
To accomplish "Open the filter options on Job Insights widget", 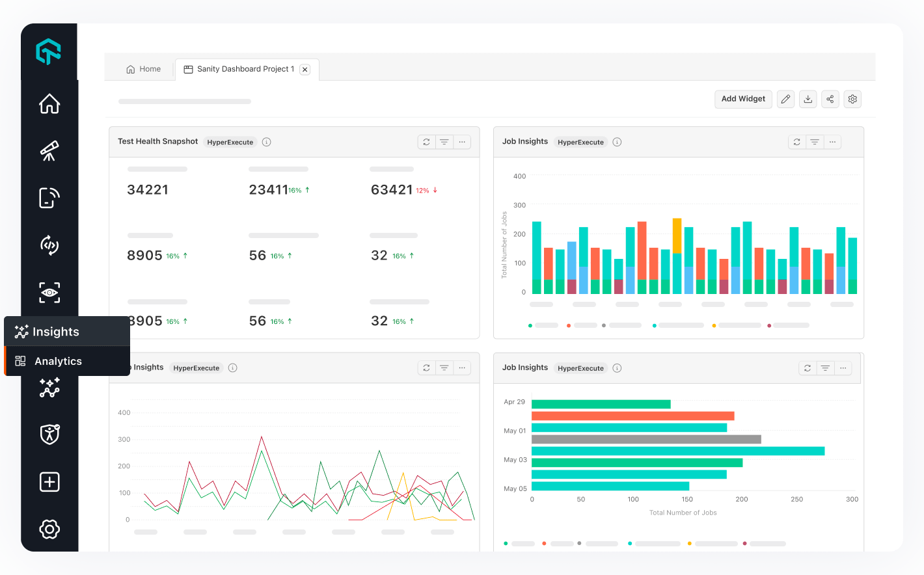I will click(x=815, y=141).
